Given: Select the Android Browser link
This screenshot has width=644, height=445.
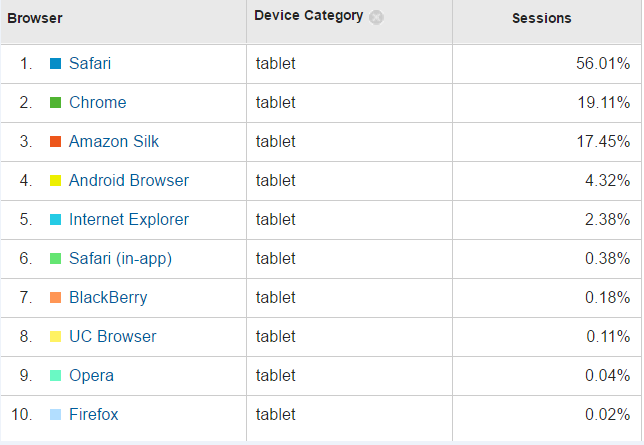Looking at the screenshot, I should pos(129,180).
